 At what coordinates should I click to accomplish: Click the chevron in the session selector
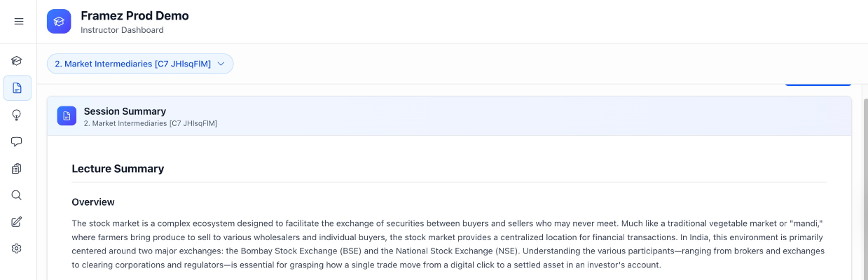pyautogui.click(x=221, y=64)
